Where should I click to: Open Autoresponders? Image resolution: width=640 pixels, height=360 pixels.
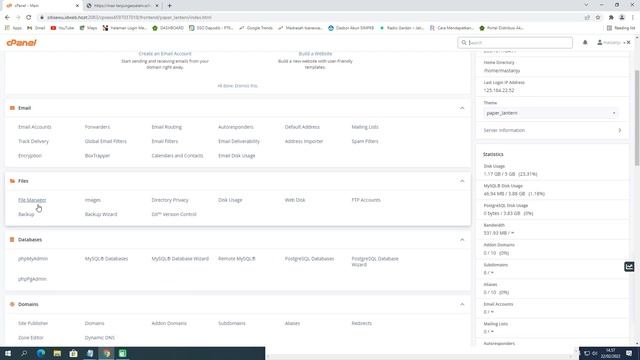[236, 127]
